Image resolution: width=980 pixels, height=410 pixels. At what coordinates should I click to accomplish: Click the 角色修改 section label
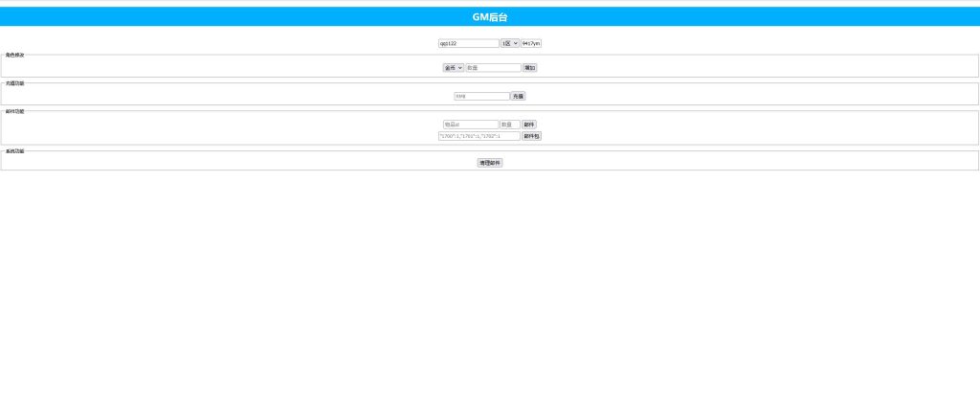[14, 55]
